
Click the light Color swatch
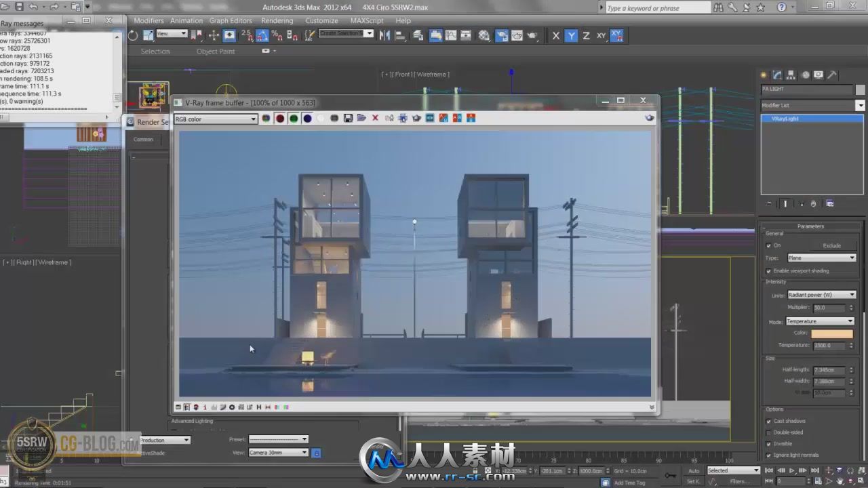(x=832, y=333)
